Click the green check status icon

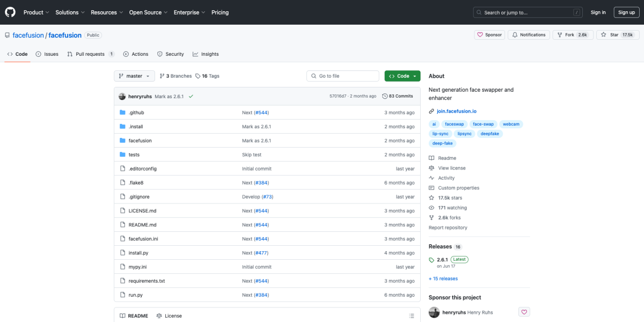click(191, 97)
